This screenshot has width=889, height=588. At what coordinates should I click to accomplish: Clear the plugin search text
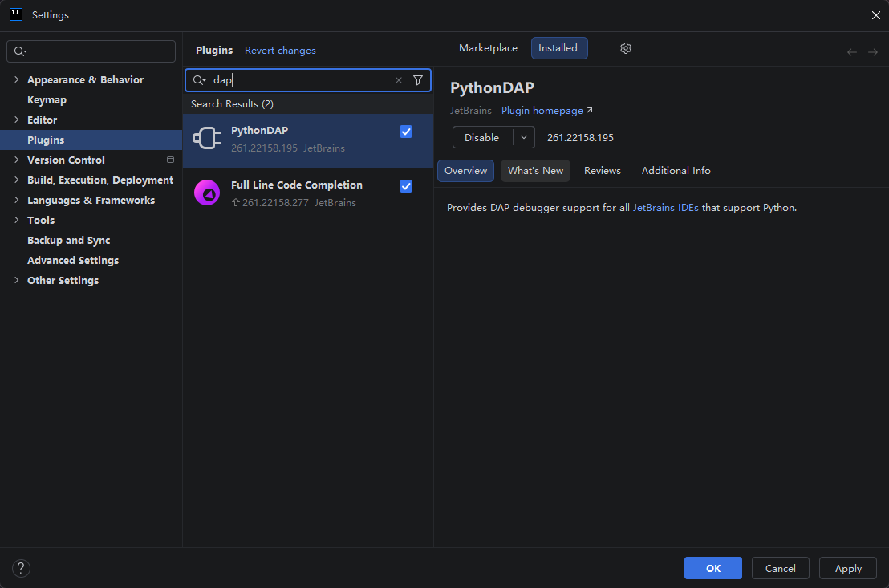point(399,80)
